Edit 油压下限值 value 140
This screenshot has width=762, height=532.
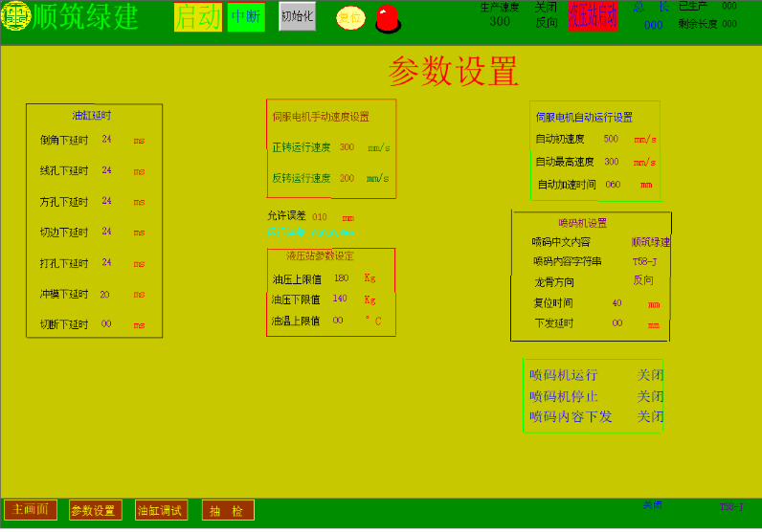click(340, 299)
